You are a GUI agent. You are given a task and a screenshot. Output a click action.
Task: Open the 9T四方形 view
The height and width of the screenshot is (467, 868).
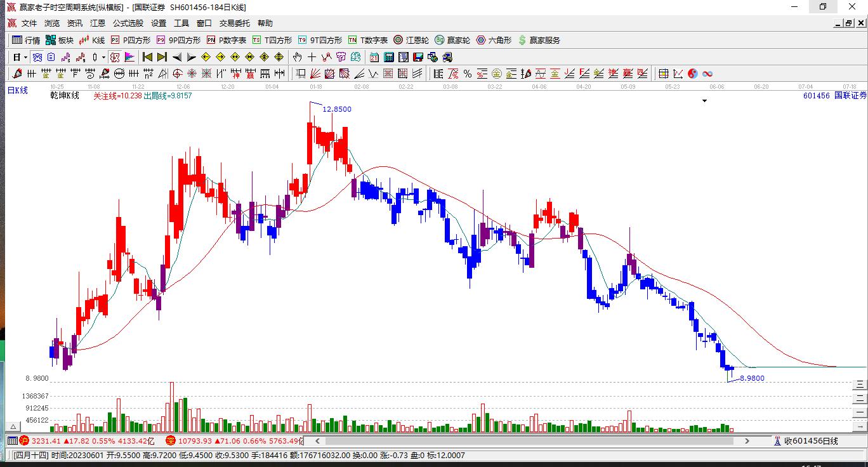click(320, 40)
